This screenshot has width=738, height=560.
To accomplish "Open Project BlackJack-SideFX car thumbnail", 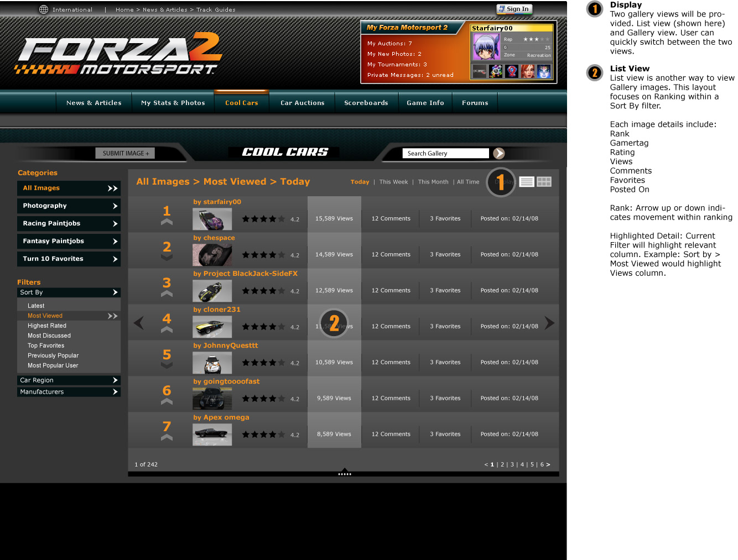I will [212, 291].
